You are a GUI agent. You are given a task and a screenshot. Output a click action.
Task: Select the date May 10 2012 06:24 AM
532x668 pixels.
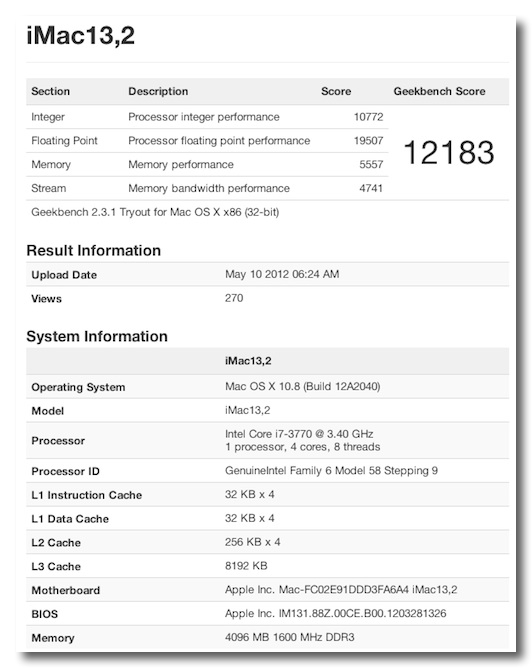(282, 274)
